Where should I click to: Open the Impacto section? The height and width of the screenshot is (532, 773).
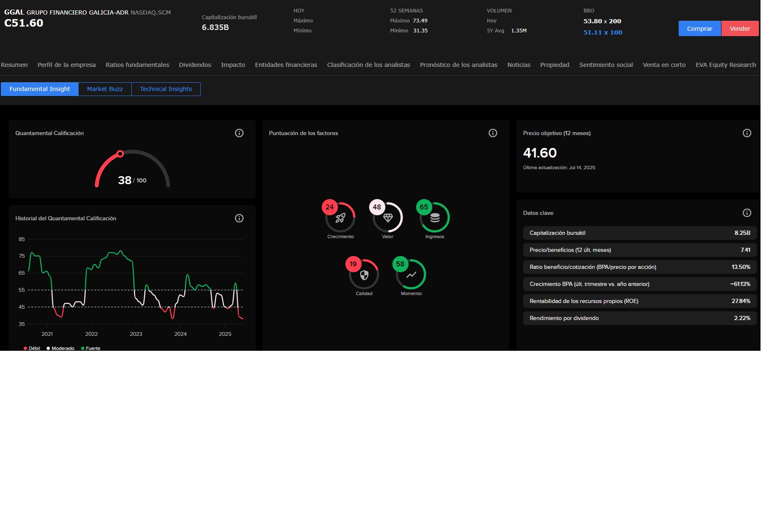tap(233, 65)
